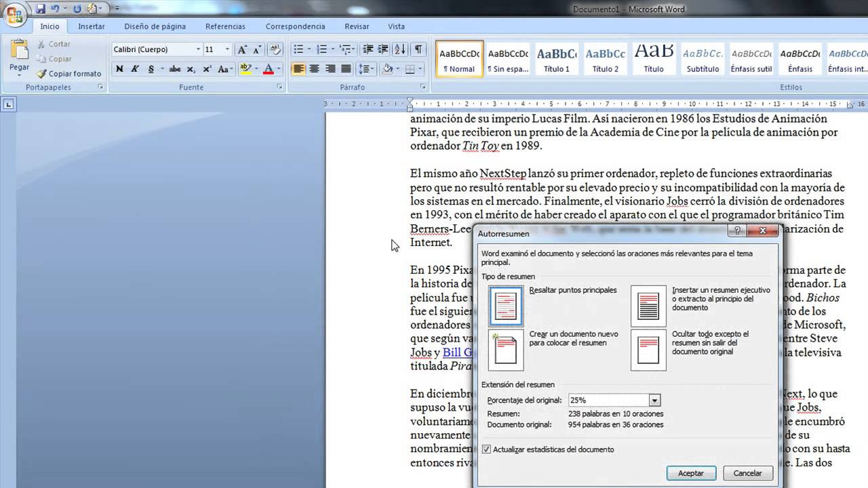Apply yellow text highlight color
868x488 pixels.
[x=245, y=68]
